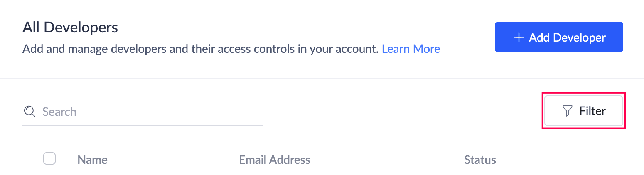Open the Learn More link
The width and height of the screenshot is (644, 175).
[x=410, y=49]
